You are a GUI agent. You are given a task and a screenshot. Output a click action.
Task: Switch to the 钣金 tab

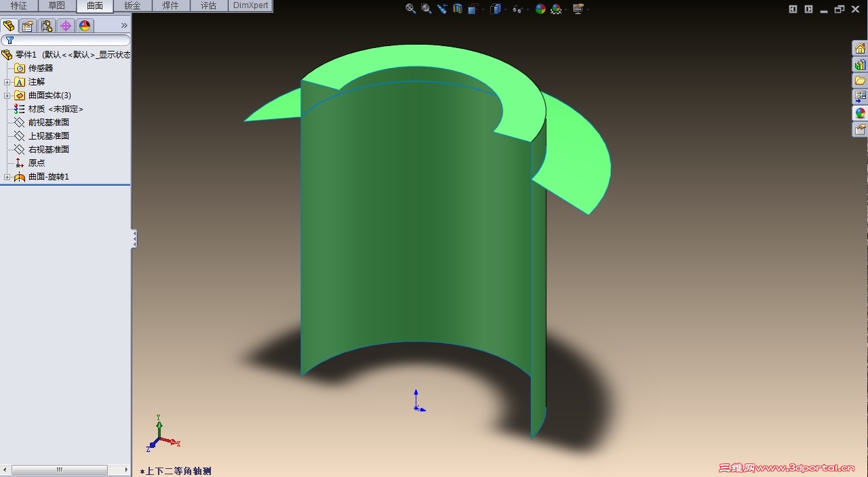(x=133, y=6)
